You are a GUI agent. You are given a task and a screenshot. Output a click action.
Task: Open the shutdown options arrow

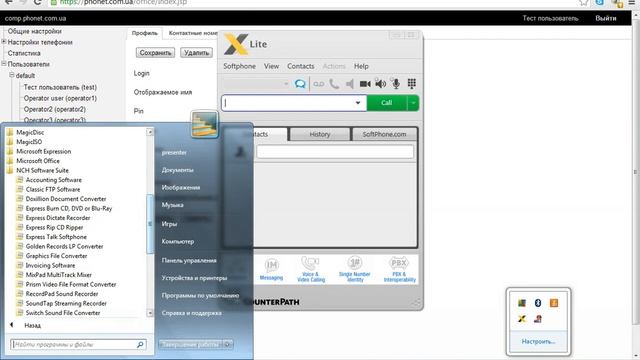tap(228, 344)
